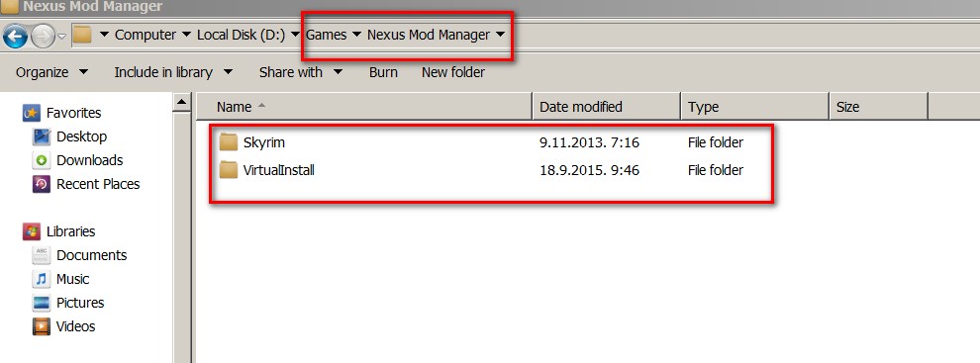Navigate to Computer in the address bar
Image resolution: width=980 pixels, height=363 pixels.
coord(145,35)
